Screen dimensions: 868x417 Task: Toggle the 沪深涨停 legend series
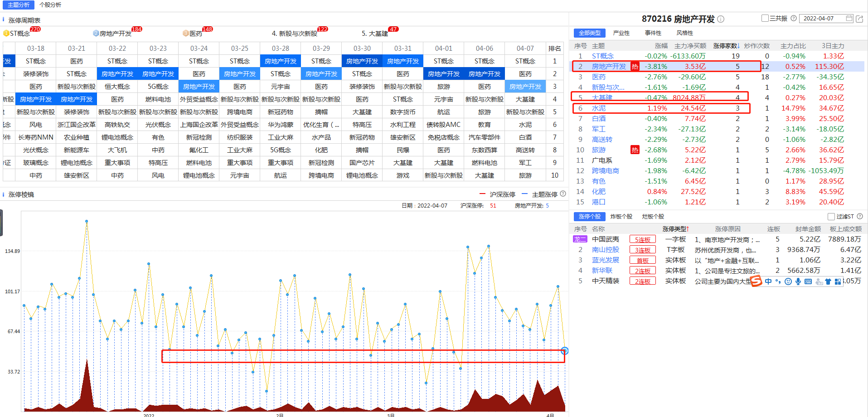click(497, 194)
